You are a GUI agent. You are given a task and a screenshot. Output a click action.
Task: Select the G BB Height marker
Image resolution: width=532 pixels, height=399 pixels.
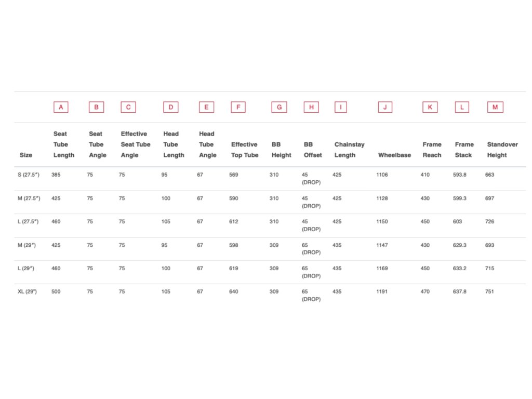point(279,107)
